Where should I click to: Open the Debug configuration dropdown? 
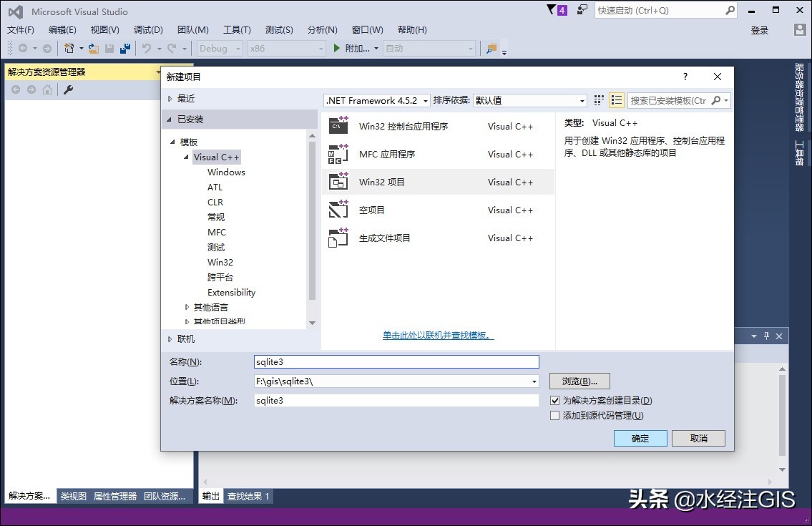[x=220, y=48]
